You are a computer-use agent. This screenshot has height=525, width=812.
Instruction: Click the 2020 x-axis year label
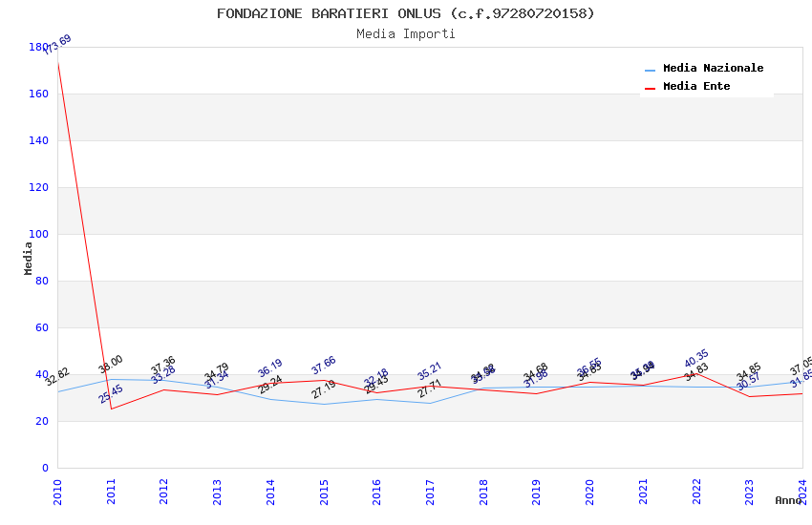(589, 492)
